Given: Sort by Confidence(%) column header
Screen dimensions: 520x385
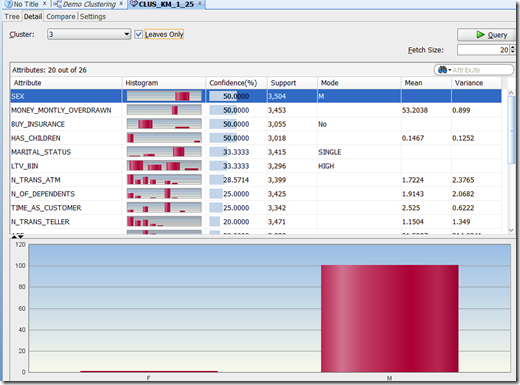Looking at the screenshot, I should [236, 83].
